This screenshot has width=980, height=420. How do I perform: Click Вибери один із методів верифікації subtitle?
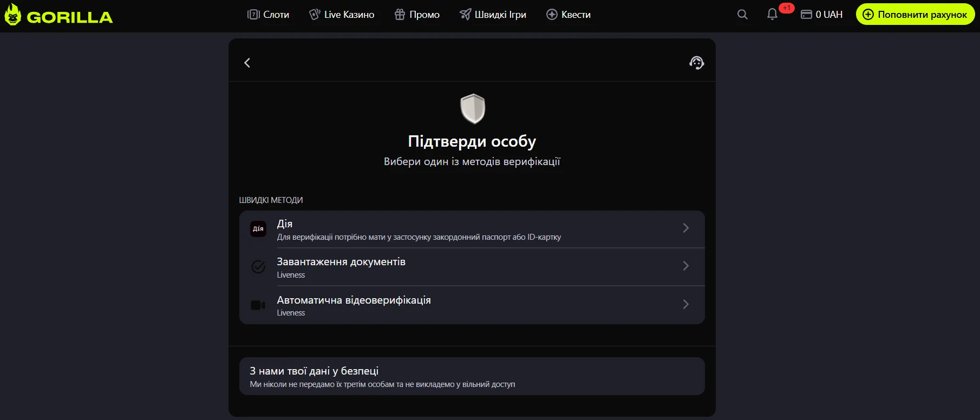click(x=472, y=162)
